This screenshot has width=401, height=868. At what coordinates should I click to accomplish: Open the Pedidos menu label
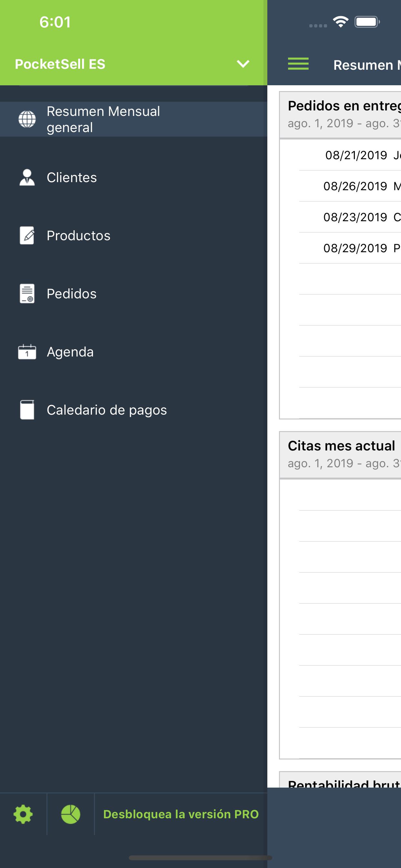click(71, 294)
